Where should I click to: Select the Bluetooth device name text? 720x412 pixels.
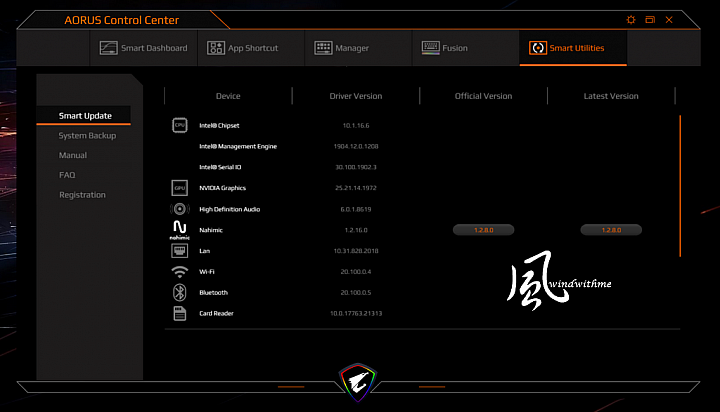coord(214,293)
